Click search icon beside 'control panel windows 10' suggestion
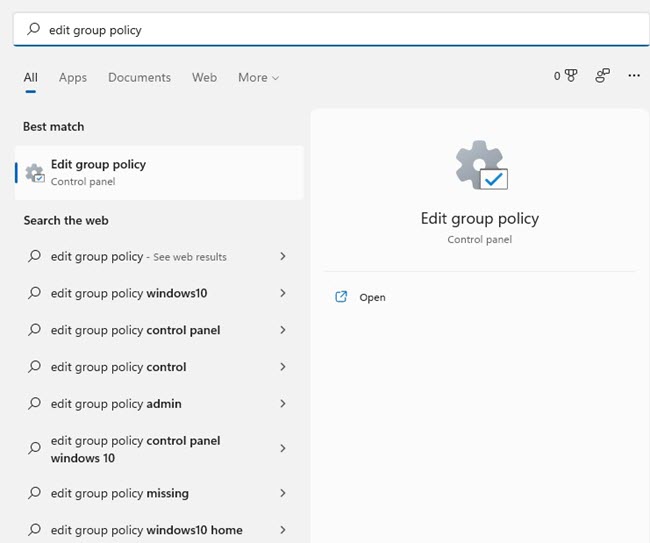 click(34, 448)
